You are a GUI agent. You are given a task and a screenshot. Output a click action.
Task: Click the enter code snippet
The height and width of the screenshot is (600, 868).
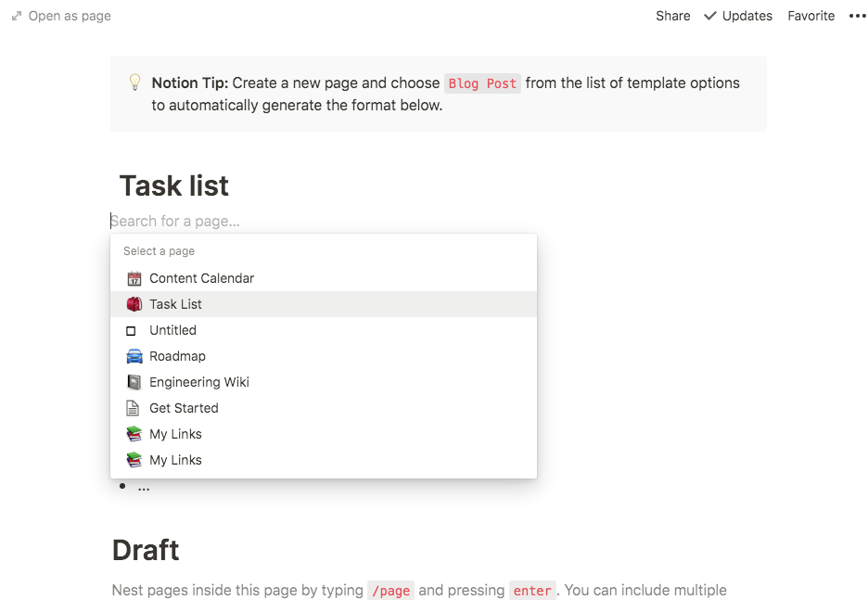pyautogui.click(x=532, y=591)
